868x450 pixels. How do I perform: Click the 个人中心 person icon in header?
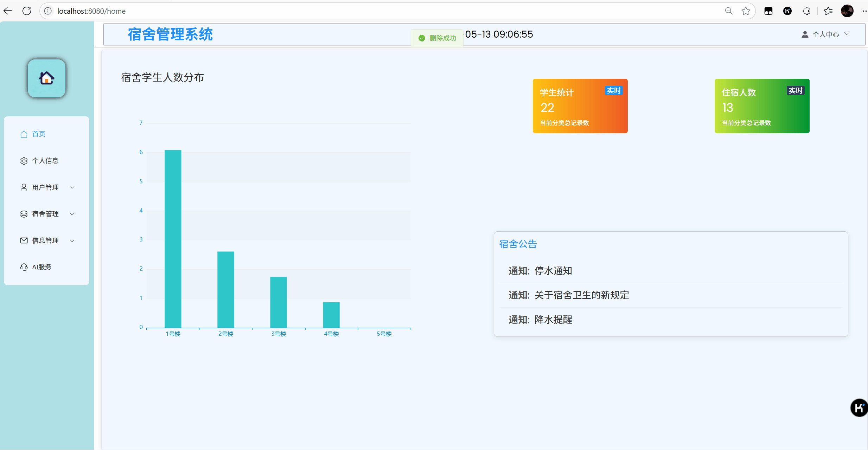click(x=805, y=34)
